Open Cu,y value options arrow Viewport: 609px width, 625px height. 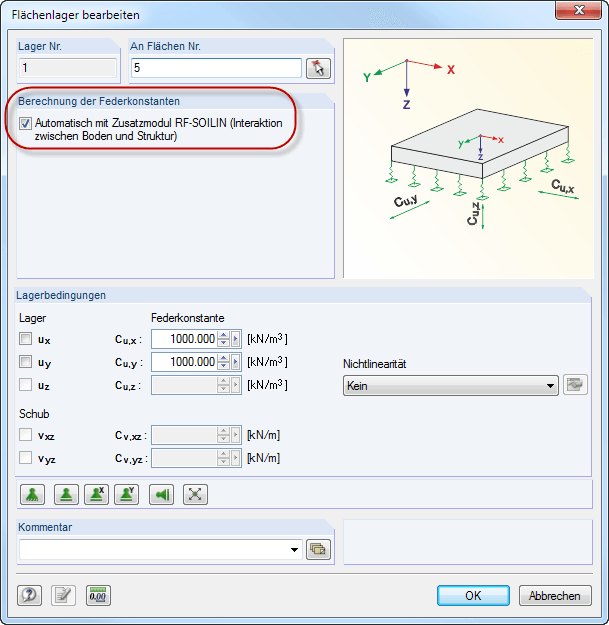coord(236,362)
